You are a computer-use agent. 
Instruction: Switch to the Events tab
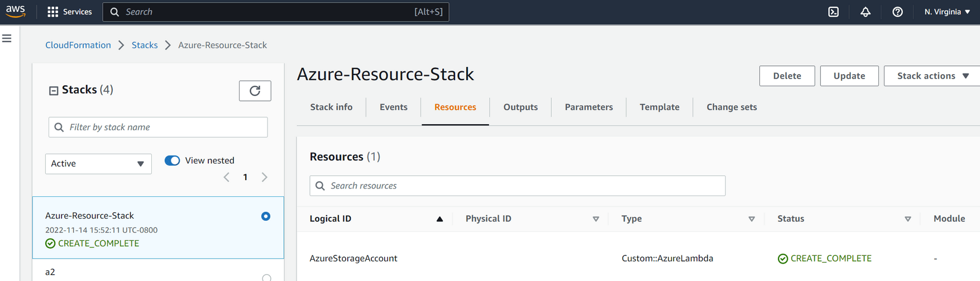coord(394,107)
